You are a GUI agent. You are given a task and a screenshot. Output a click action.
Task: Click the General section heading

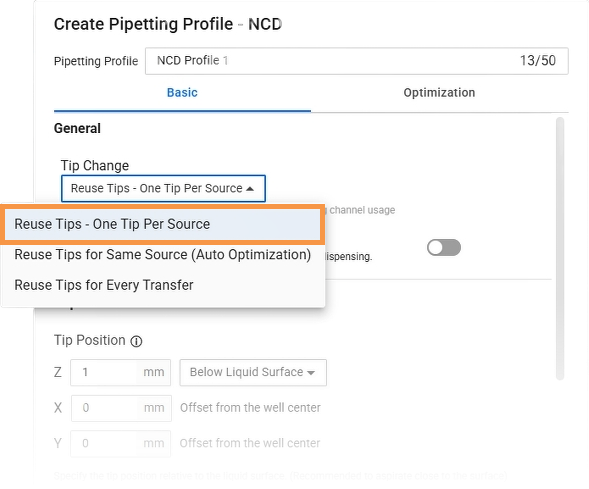coord(77,128)
